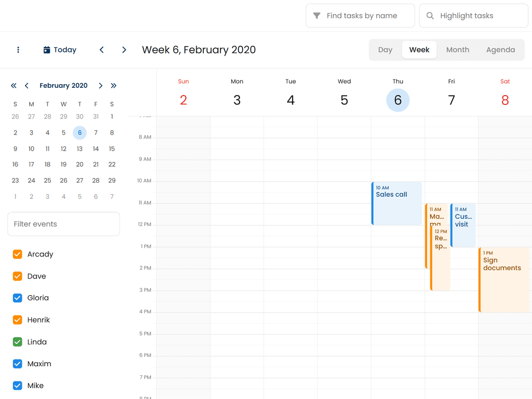Uncheck the Arcady checkbox
The height and width of the screenshot is (399, 532).
pos(18,254)
